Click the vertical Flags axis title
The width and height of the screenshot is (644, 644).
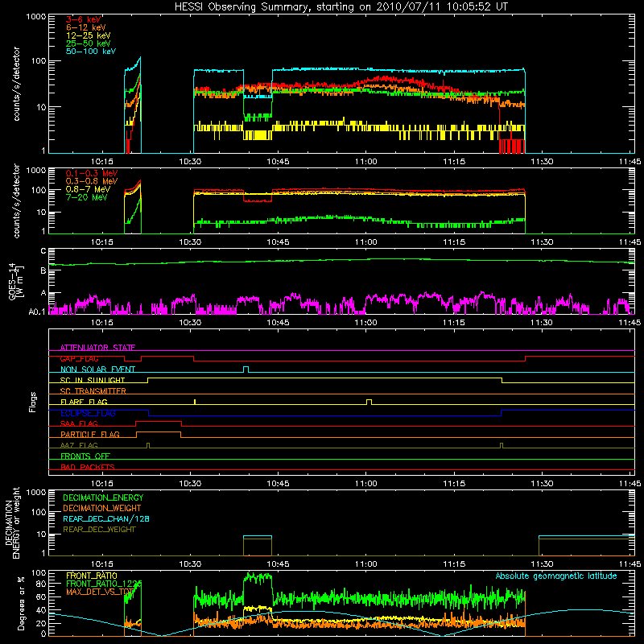coord(33,402)
